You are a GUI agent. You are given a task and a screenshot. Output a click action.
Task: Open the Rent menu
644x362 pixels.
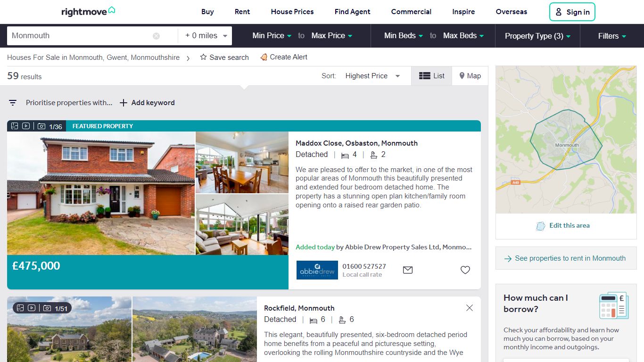[x=242, y=12]
